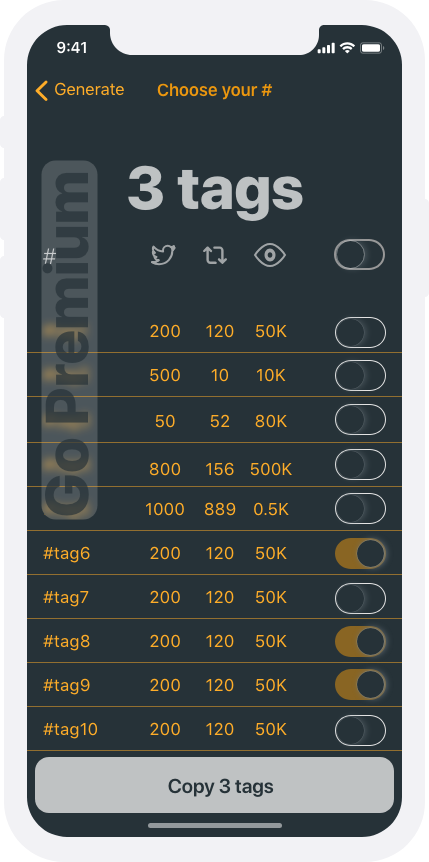Viewport: 429px width, 862px height.
Task: Tap the retweet arrows column icon
Action: [x=215, y=255]
